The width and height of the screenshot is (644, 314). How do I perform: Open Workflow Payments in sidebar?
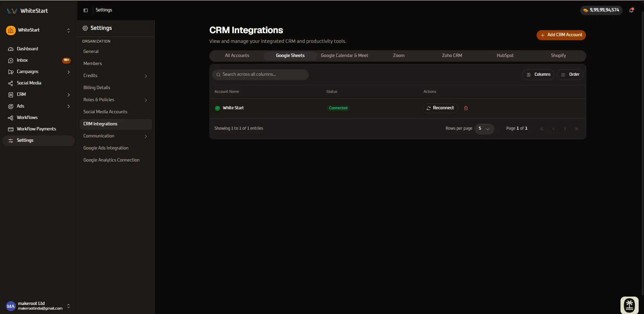[x=38, y=129]
